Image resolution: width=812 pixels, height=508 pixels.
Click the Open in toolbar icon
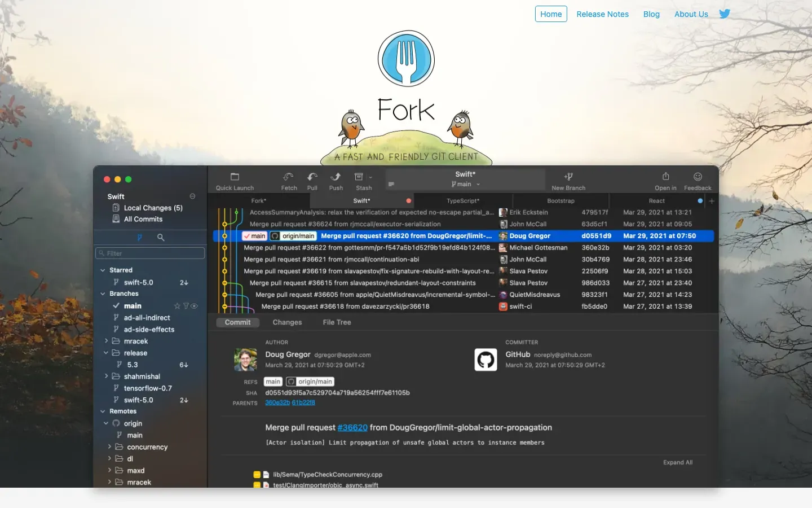click(665, 176)
